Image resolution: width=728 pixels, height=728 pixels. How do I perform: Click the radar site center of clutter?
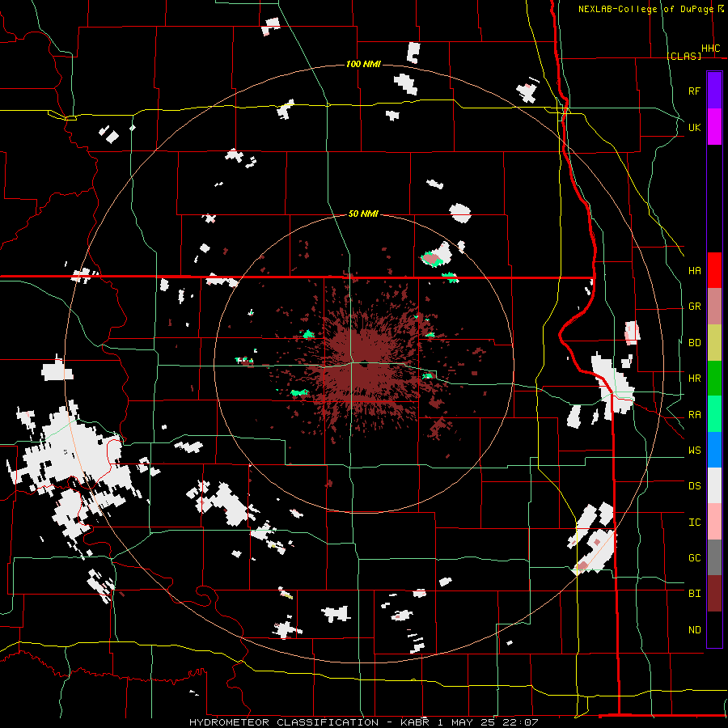[x=363, y=363]
